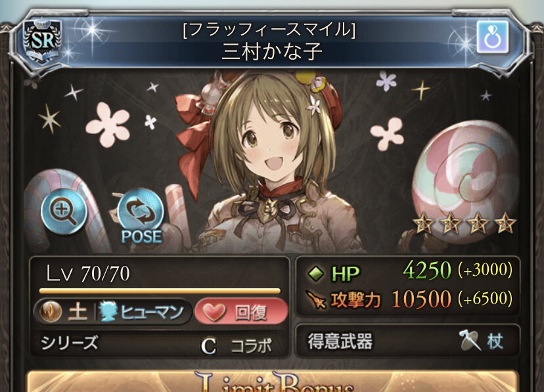This screenshot has height=392, width=544.
Task: Click the level experience progress bar
Action: [160, 291]
